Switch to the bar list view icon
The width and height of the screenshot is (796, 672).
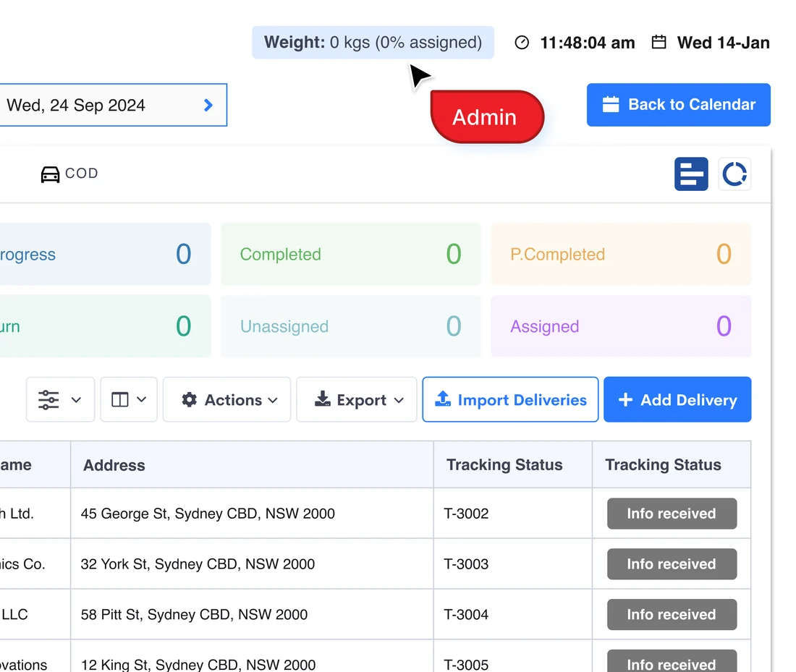691,174
